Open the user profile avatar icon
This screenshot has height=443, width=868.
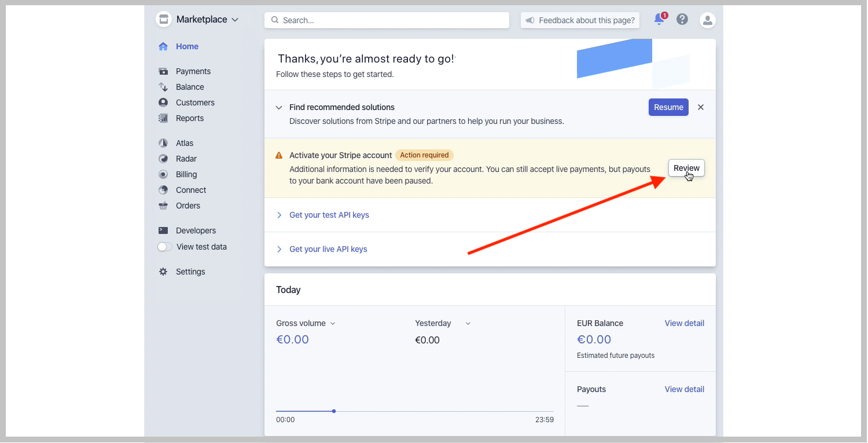707,20
